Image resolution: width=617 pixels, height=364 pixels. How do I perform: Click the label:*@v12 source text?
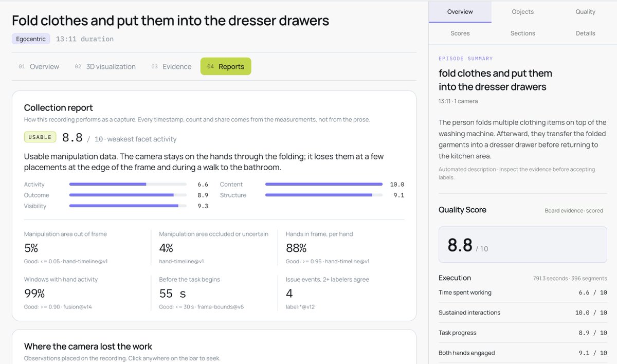[x=300, y=307]
